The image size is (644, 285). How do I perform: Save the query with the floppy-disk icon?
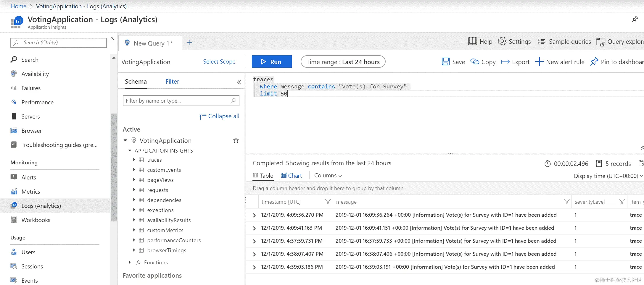pos(445,62)
